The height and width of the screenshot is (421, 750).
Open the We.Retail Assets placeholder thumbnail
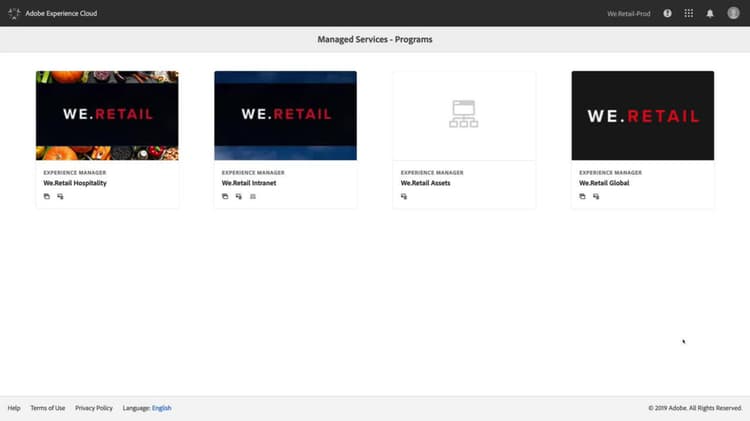pyautogui.click(x=464, y=115)
